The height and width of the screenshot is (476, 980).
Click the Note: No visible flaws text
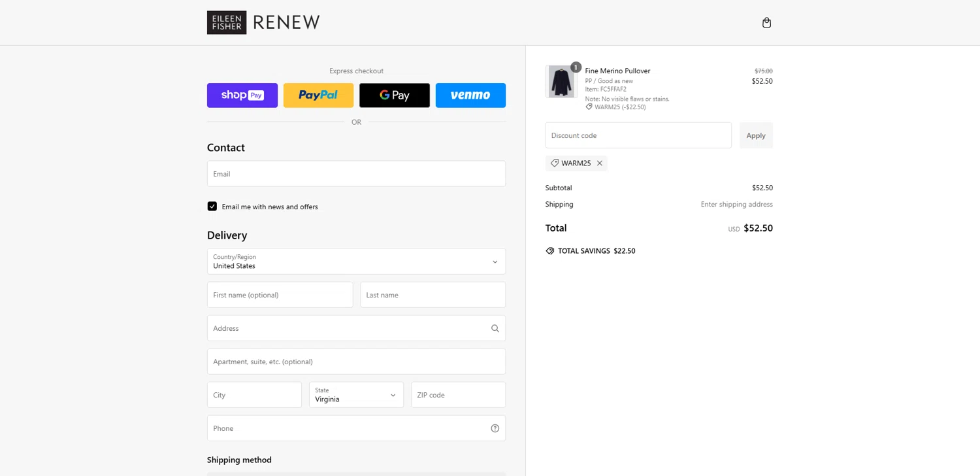pyautogui.click(x=627, y=99)
